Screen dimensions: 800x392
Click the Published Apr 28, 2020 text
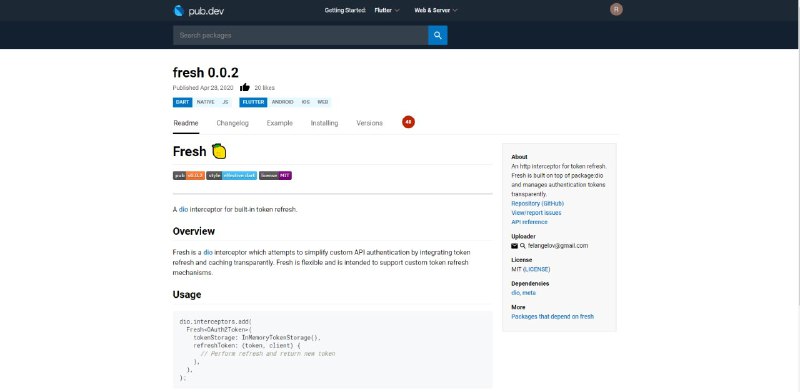coord(203,88)
